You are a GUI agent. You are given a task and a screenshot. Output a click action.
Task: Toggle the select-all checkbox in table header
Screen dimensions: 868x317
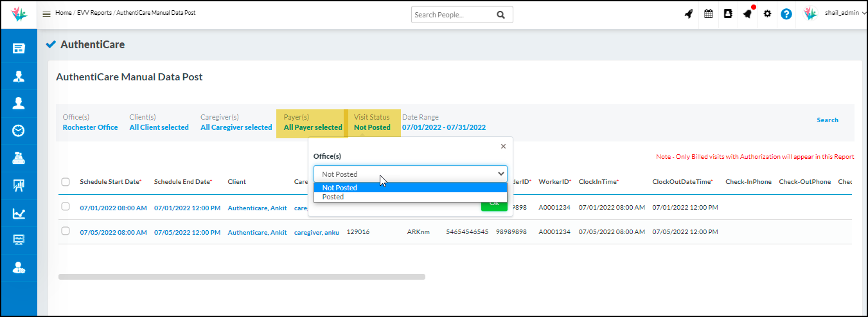click(x=66, y=182)
